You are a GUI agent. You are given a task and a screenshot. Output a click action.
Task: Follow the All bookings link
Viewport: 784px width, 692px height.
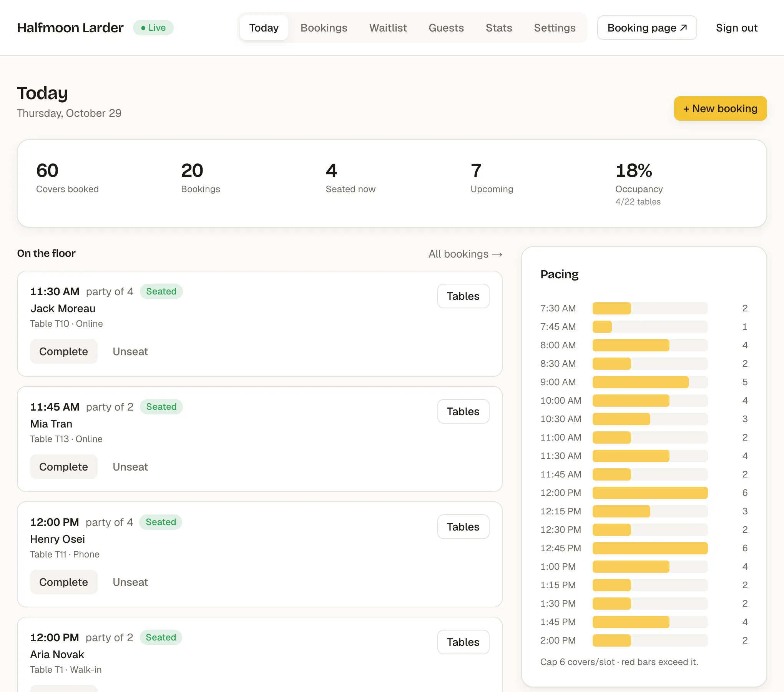[465, 254]
